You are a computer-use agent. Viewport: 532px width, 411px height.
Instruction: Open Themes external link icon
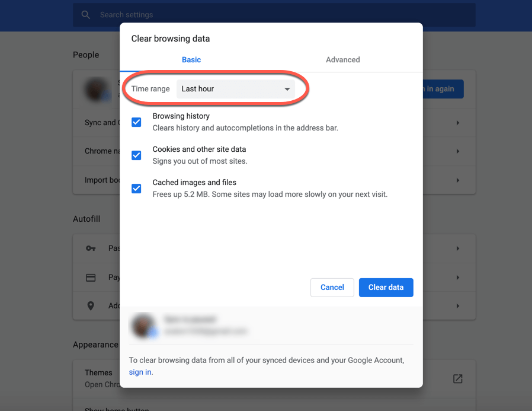pos(458,379)
